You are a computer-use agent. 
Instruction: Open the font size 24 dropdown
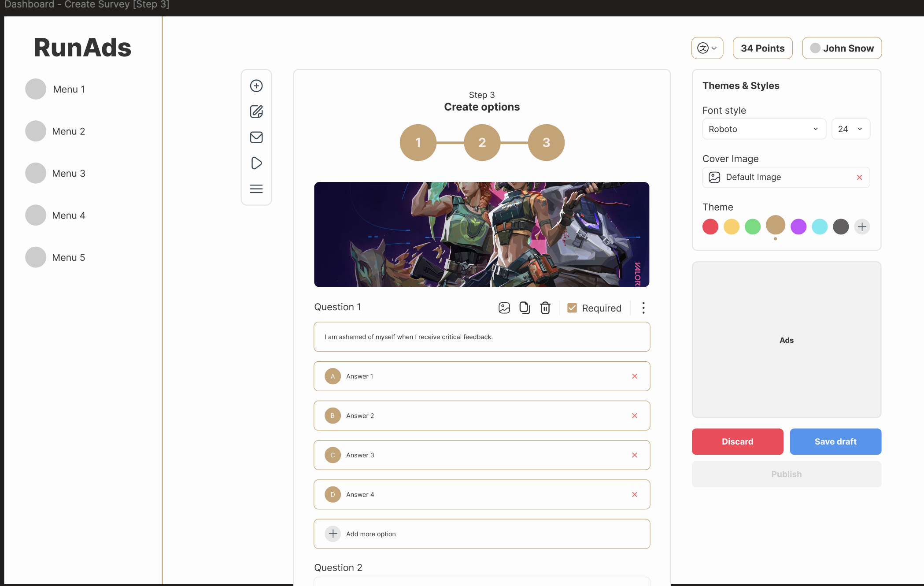coord(851,129)
